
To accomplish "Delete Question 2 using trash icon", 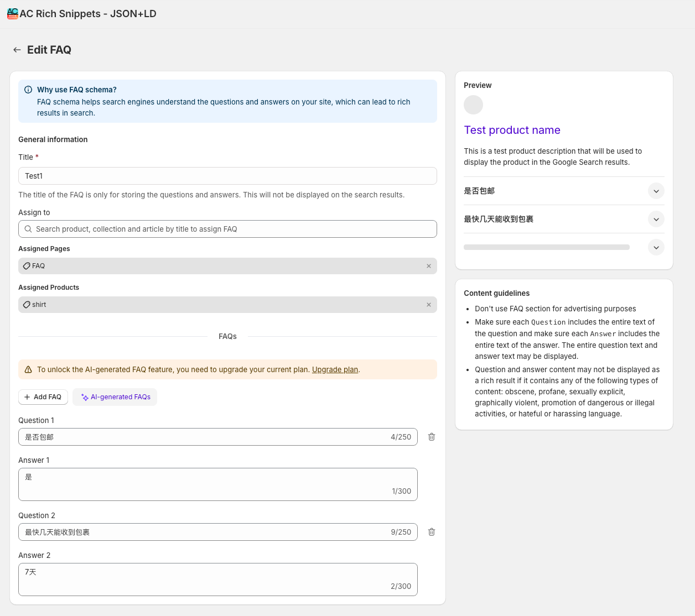I will (x=432, y=532).
